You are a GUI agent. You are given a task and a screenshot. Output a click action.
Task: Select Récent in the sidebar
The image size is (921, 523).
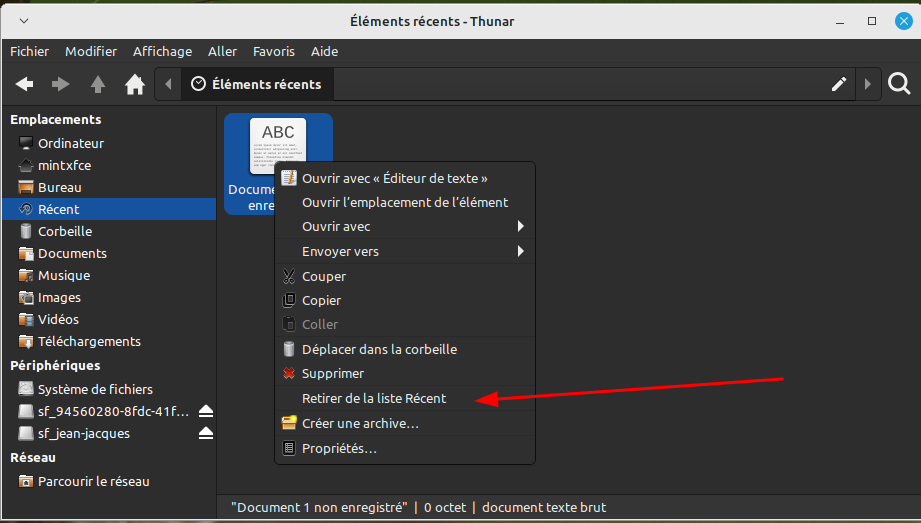[109, 209]
